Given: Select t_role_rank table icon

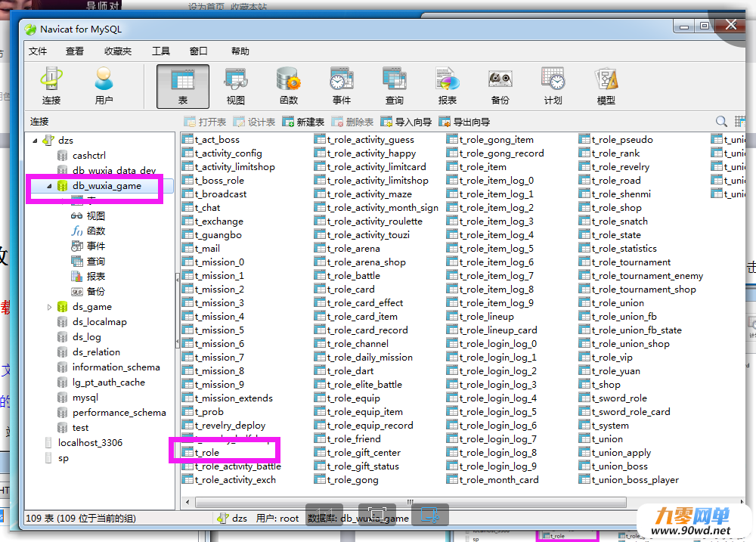Looking at the screenshot, I should tap(584, 153).
